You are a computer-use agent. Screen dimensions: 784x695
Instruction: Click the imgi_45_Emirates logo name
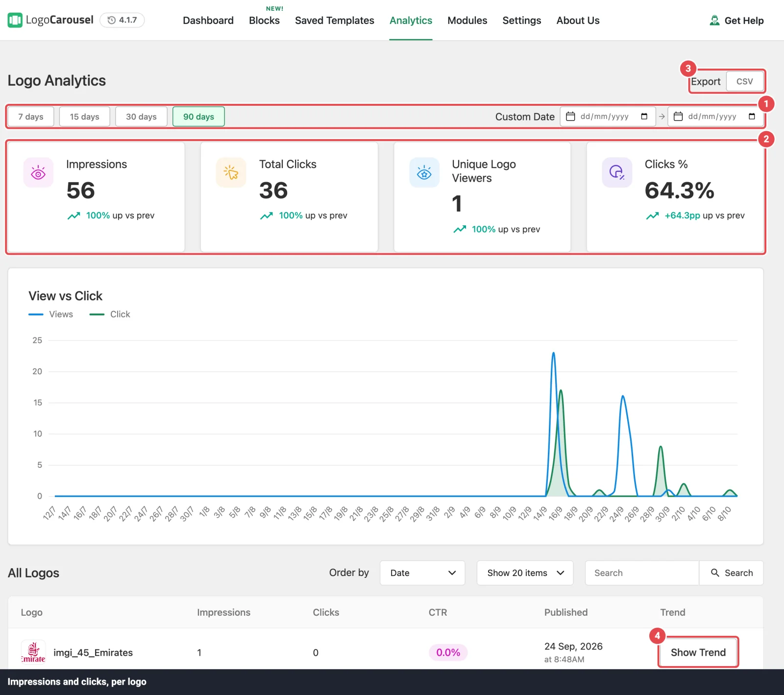(x=93, y=652)
